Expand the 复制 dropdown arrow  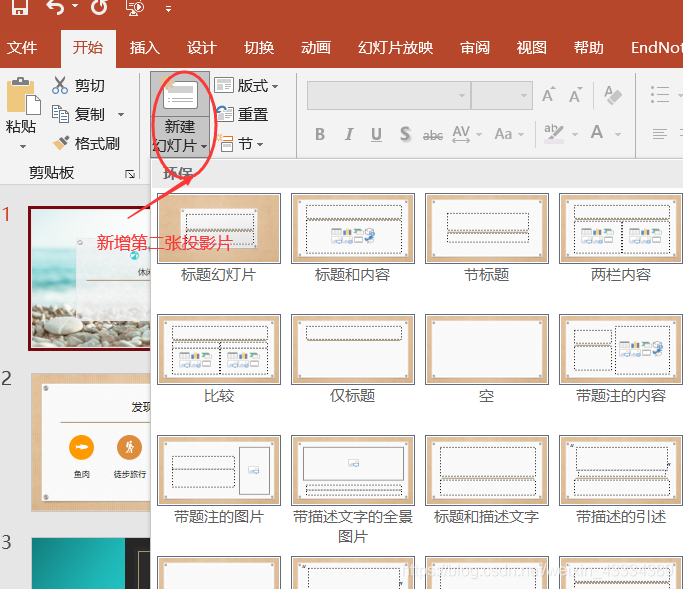121,115
